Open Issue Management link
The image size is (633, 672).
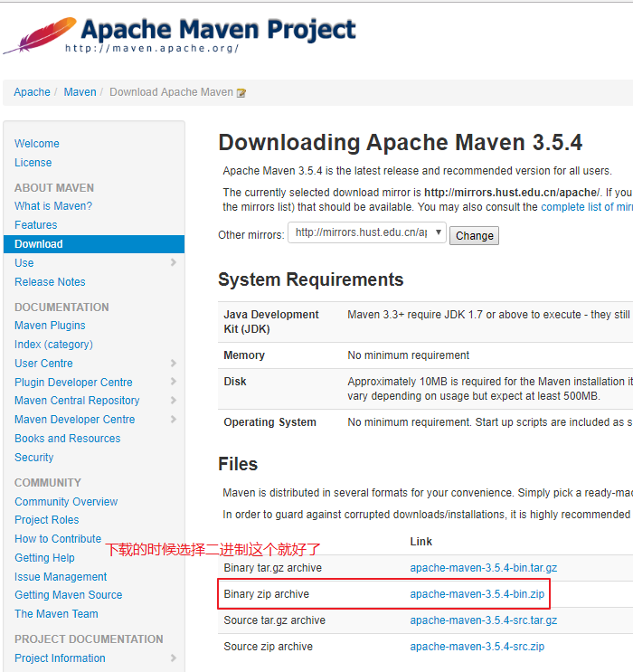(61, 577)
